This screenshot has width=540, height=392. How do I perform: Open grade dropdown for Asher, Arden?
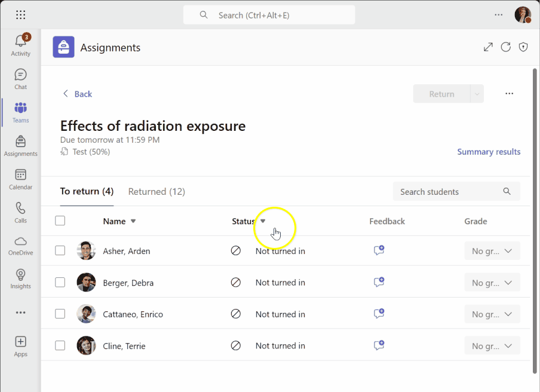[492, 251]
